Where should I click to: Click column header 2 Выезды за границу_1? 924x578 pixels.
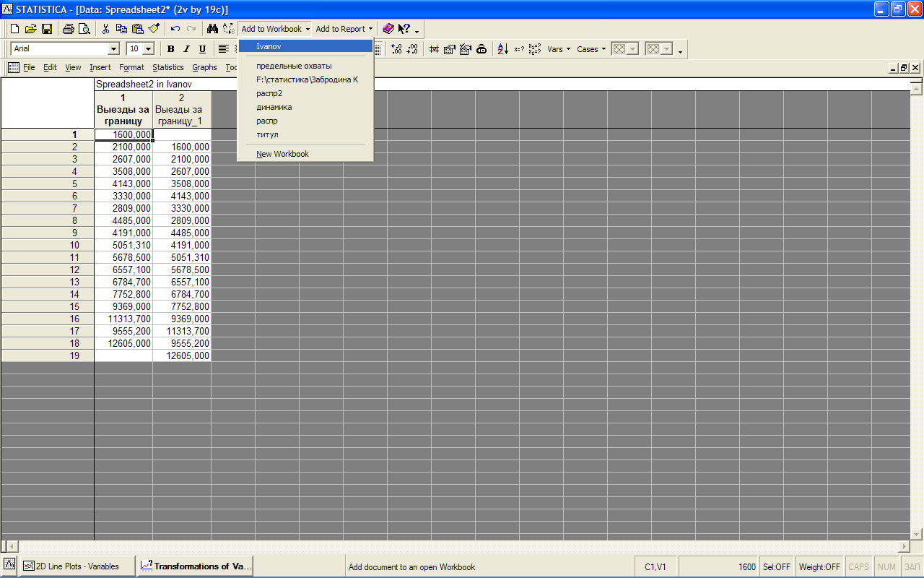point(182,109)
